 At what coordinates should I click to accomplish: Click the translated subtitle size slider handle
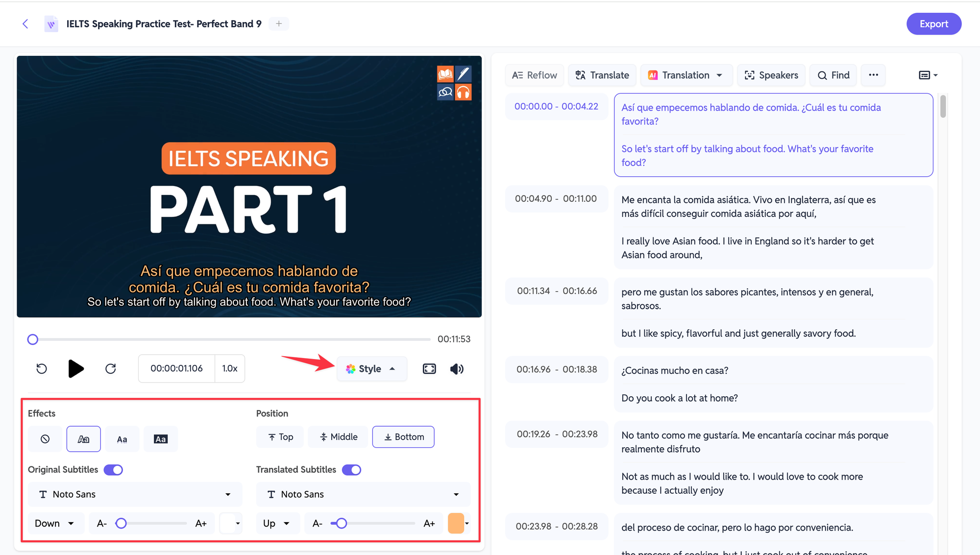click(x=342, y=524)
